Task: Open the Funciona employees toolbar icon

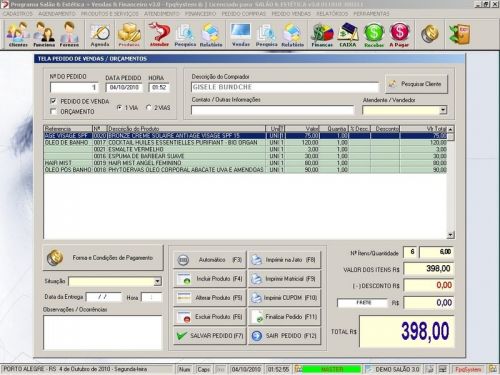Action: (44, 34)
